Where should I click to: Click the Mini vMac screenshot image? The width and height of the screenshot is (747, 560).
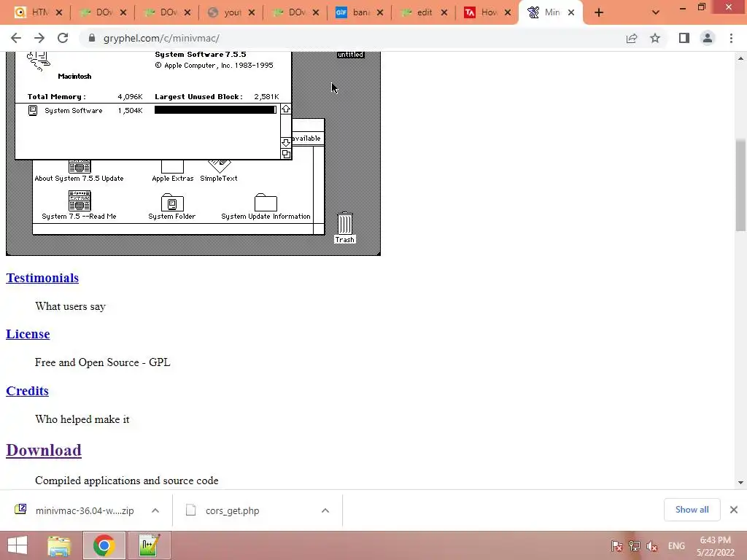[x=193, y=153]
